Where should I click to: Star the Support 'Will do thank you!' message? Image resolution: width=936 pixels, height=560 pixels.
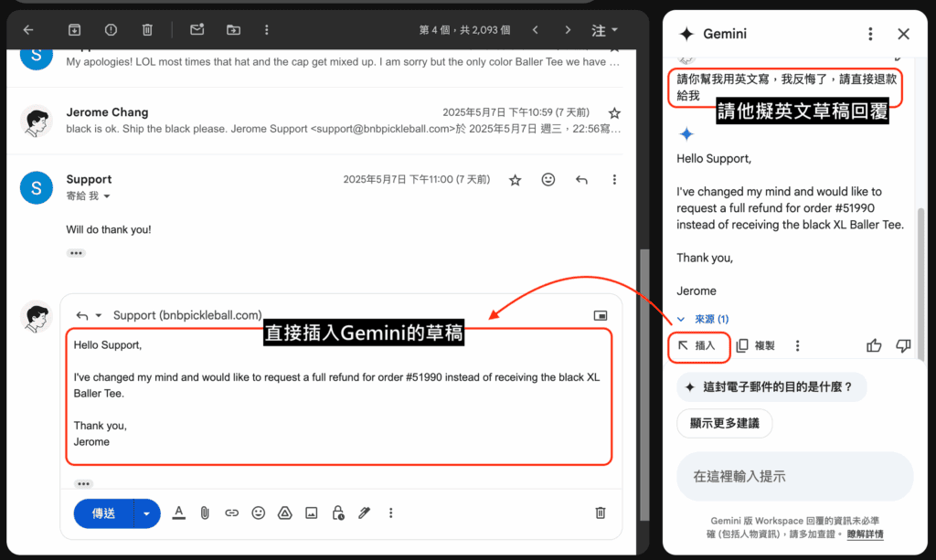516,179
